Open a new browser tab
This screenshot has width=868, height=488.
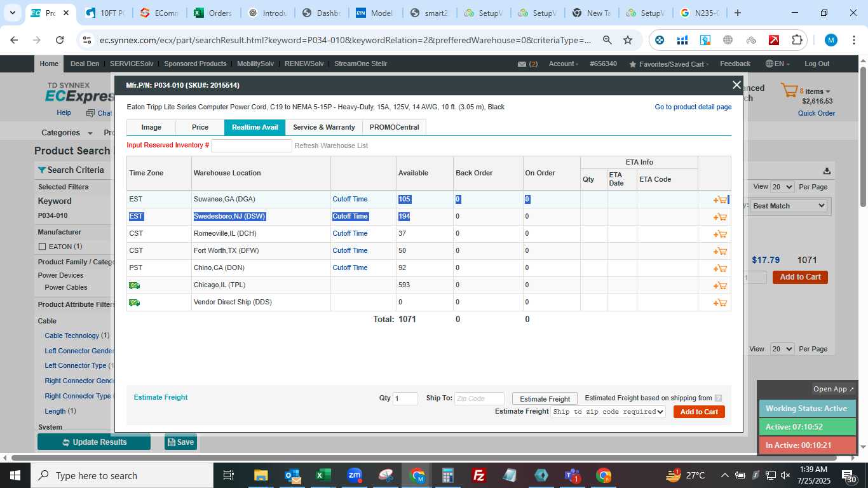click(737, 13)
